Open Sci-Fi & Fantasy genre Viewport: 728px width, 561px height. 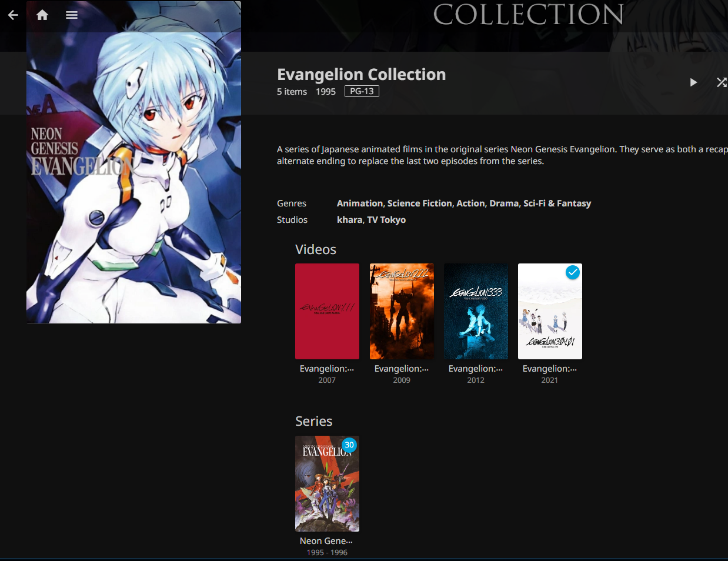tap(557, 203)
